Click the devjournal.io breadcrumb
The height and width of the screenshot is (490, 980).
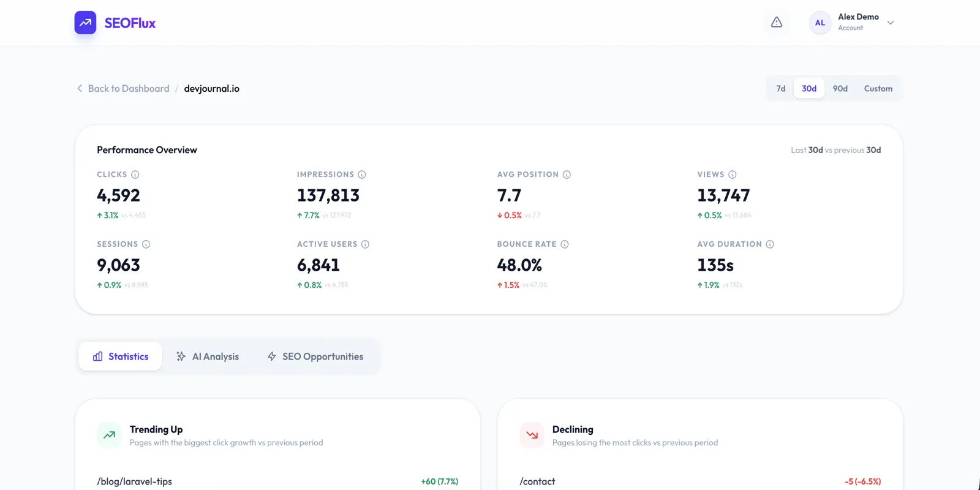click(x=212, y=88)
